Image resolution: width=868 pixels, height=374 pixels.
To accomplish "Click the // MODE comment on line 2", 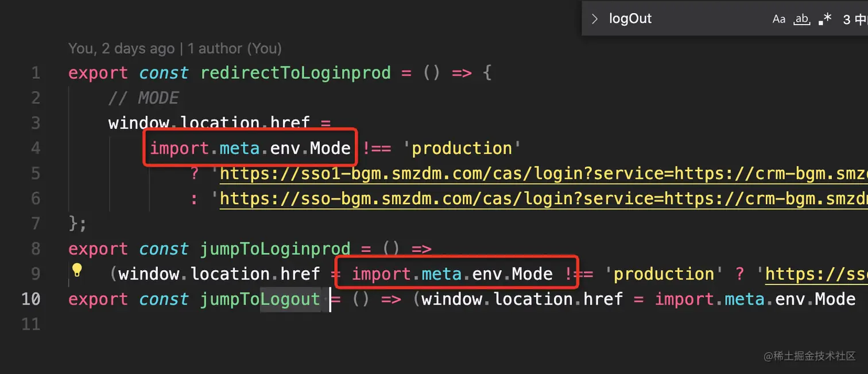I will point(144,99).
